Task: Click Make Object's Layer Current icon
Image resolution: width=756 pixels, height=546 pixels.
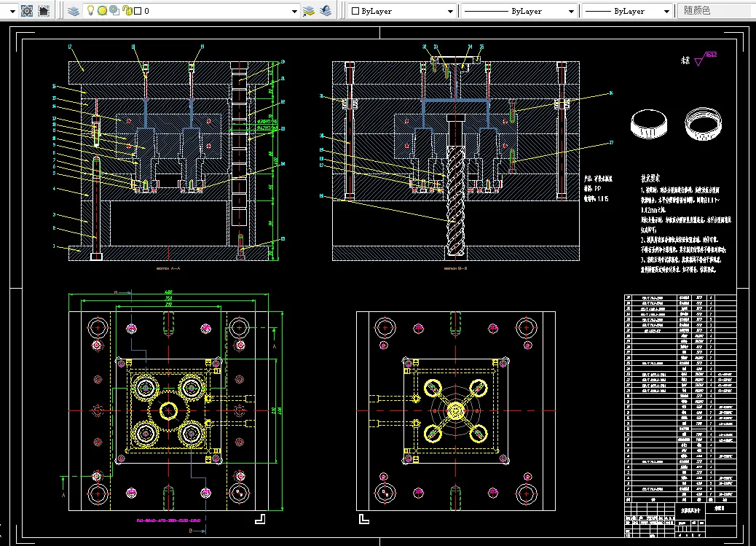Action: point(310,11)
